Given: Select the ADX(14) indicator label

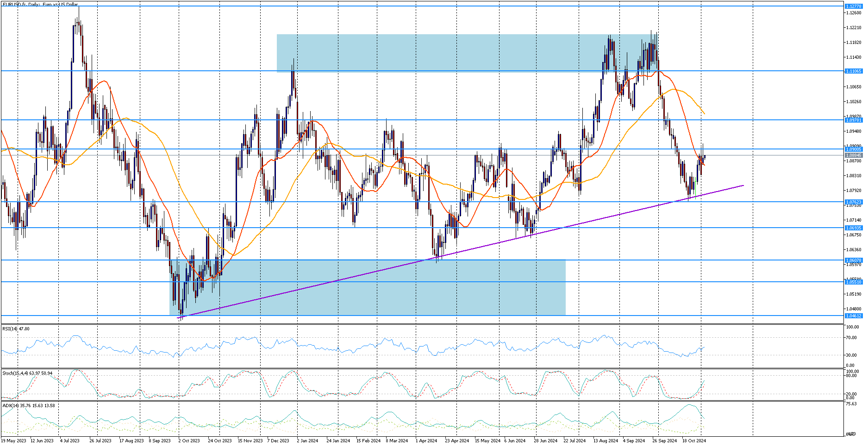Looking at the screenshot, I should coord(28,405).
